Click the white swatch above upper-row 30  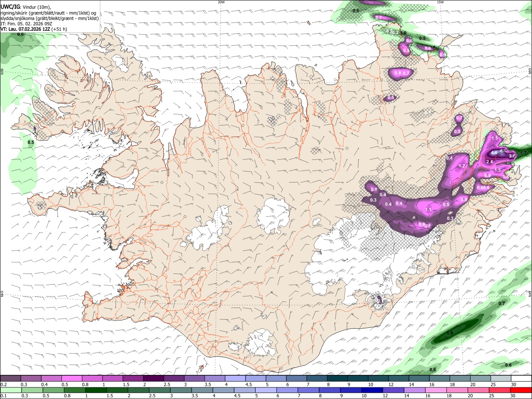pyautogui.click(x=521, y=379)
